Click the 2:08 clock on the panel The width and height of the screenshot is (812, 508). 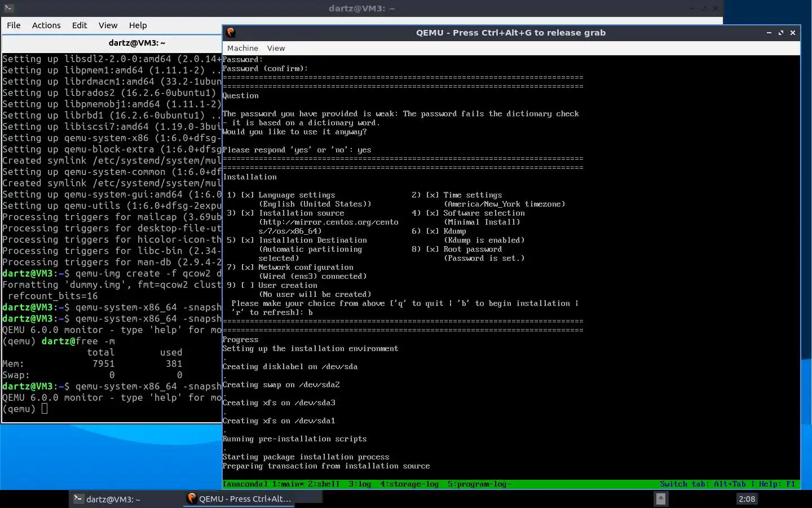747,499
